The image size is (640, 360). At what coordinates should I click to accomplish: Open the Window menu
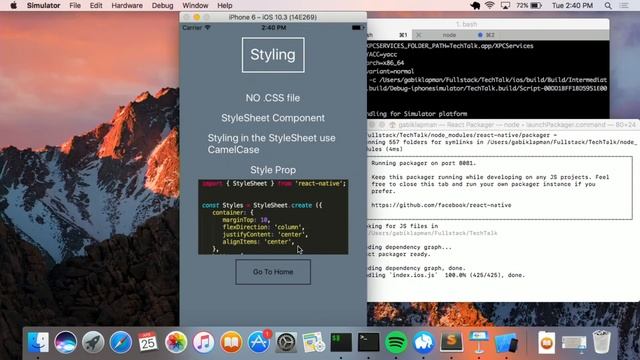195,5
